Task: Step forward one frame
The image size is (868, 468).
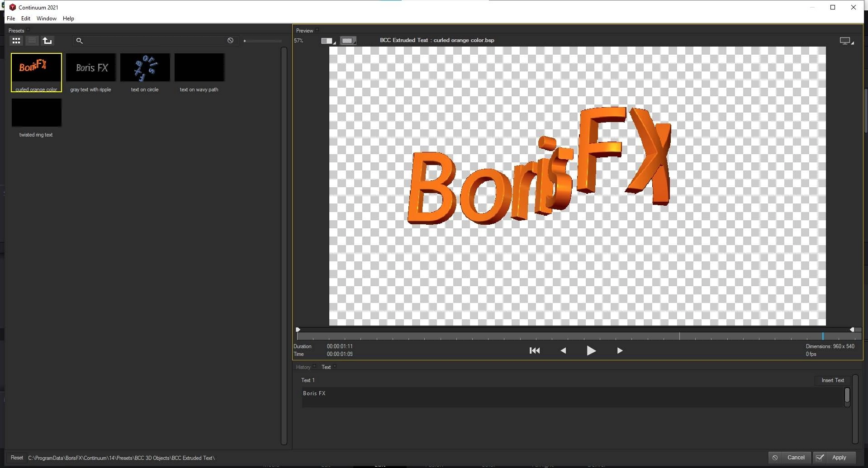Action: click(x=620, y=350)
